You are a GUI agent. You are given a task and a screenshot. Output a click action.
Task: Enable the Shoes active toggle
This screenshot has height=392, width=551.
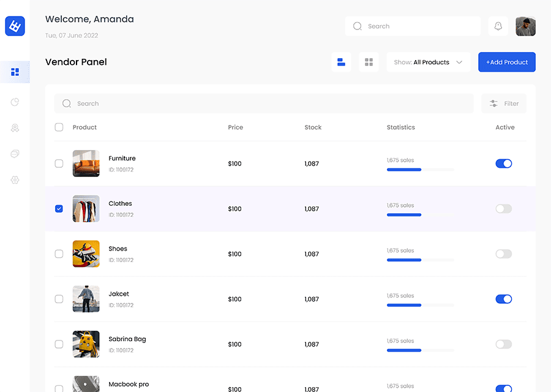tap(504, 254)
